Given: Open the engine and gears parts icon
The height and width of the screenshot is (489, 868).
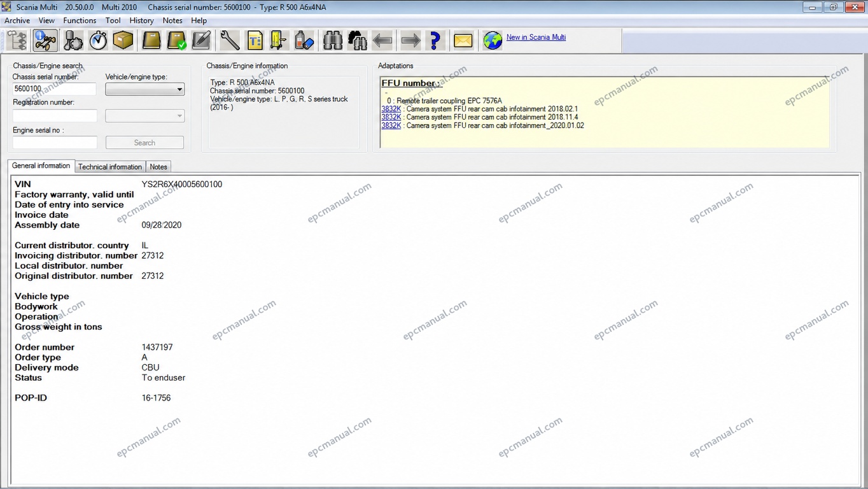Looking at the screenshot, I should click(x=73, y=41).
